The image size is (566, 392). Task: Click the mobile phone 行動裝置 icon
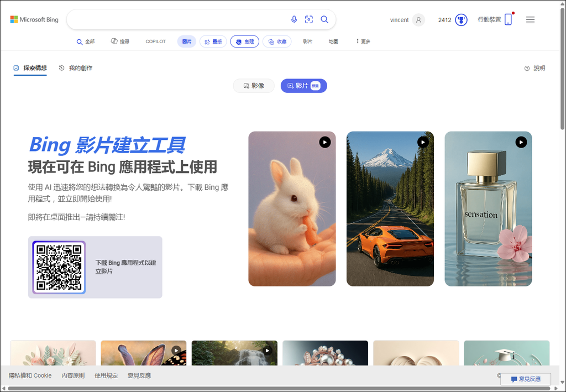coord(509,19)
